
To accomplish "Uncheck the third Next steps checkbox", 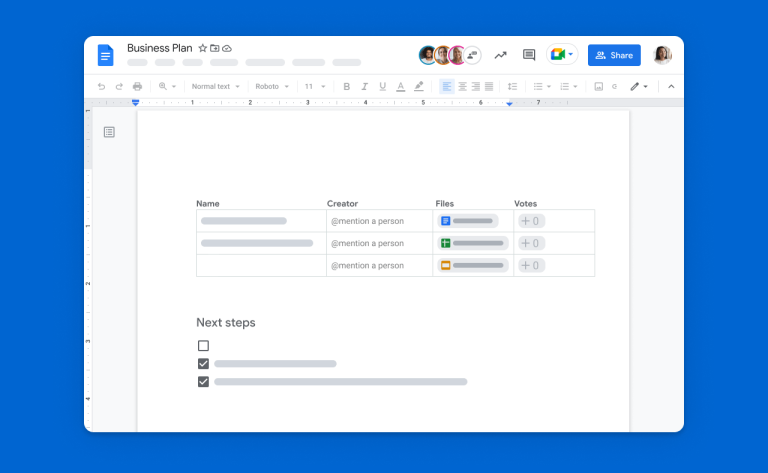I will coord(203,381).
